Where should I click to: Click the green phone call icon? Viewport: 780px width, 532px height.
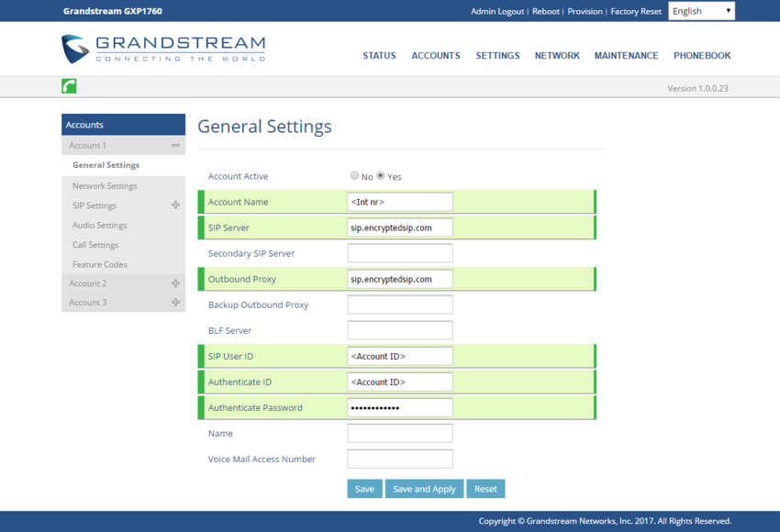[69, 86]
